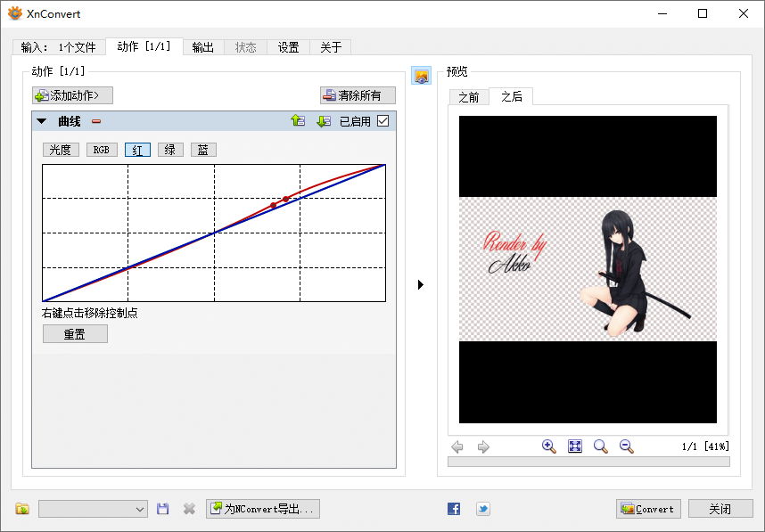Open the 设置 settings tab
This screenshot has width=765, height=532.
point(288,47)
